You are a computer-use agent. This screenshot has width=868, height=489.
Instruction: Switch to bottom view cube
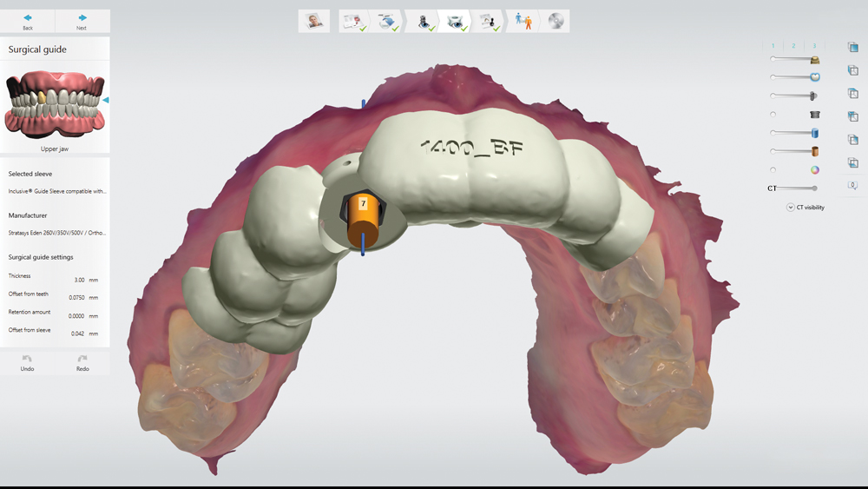[x=852, y=162]
